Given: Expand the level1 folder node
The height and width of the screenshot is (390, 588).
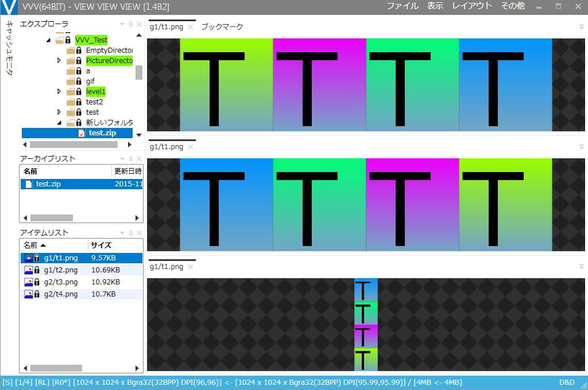Looking at the screenshot, I should tap(59, 92).
